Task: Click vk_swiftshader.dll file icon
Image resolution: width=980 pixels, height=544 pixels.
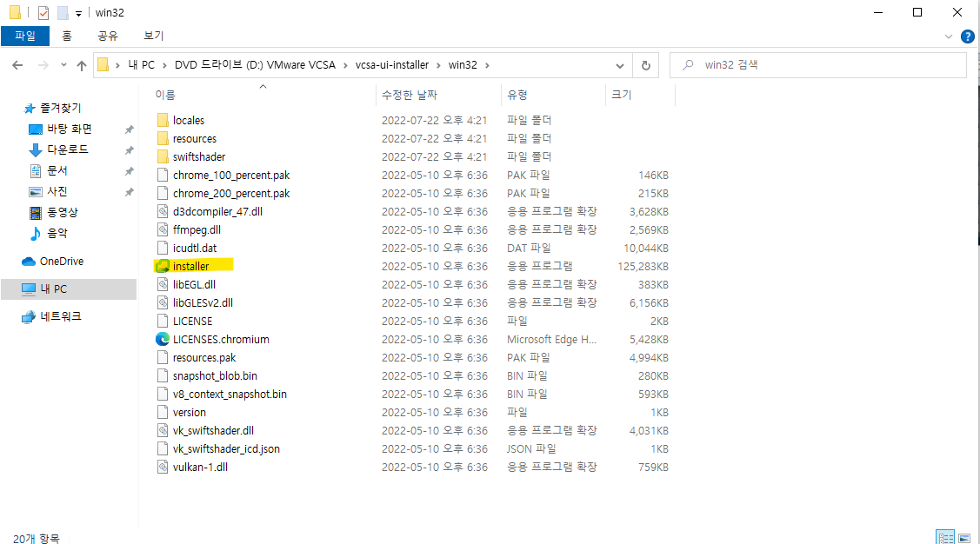Action: [x=163, y=430]
